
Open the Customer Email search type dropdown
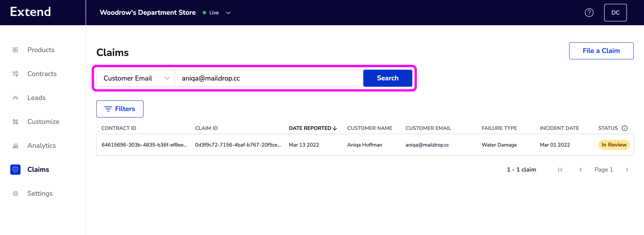coord(135,78)
